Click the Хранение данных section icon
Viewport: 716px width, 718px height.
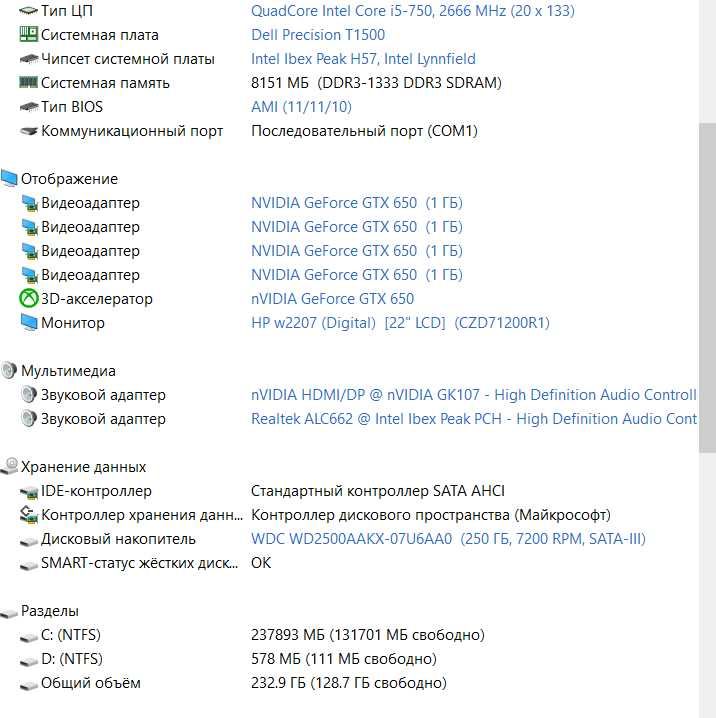coord(9,466)
